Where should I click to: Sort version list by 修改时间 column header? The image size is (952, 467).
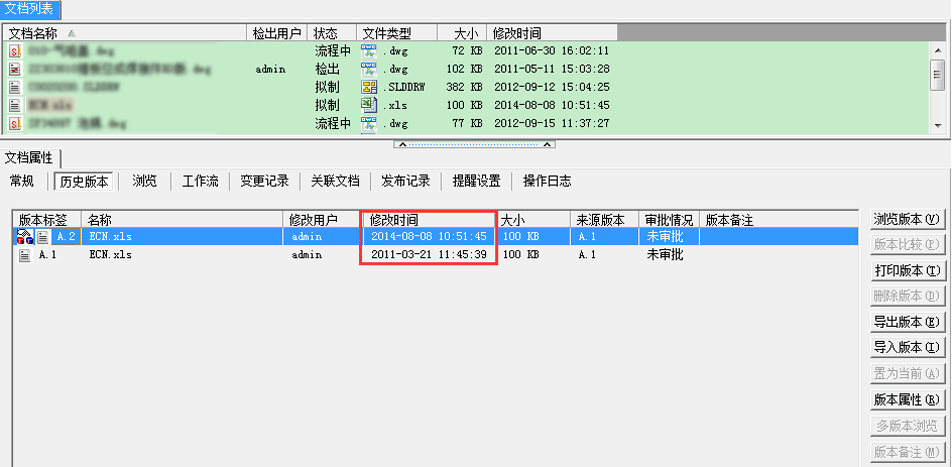(394, 219)
